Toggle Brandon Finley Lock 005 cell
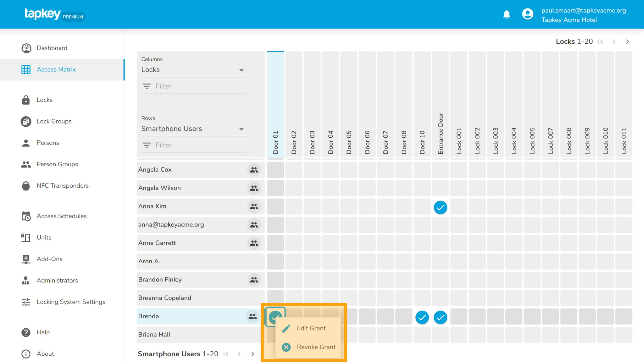This screenshot has height=362, width=644. [x=532, y=280]
